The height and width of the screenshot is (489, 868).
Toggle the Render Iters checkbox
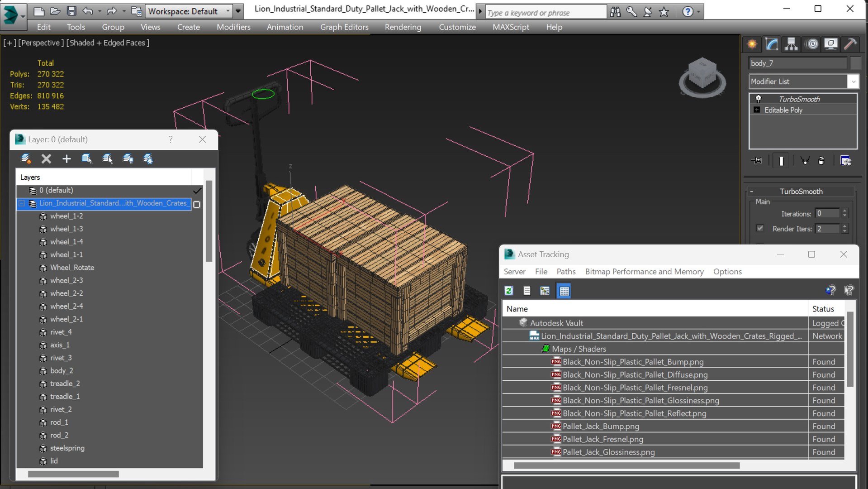pyautogui.click(x=760, y=229)
